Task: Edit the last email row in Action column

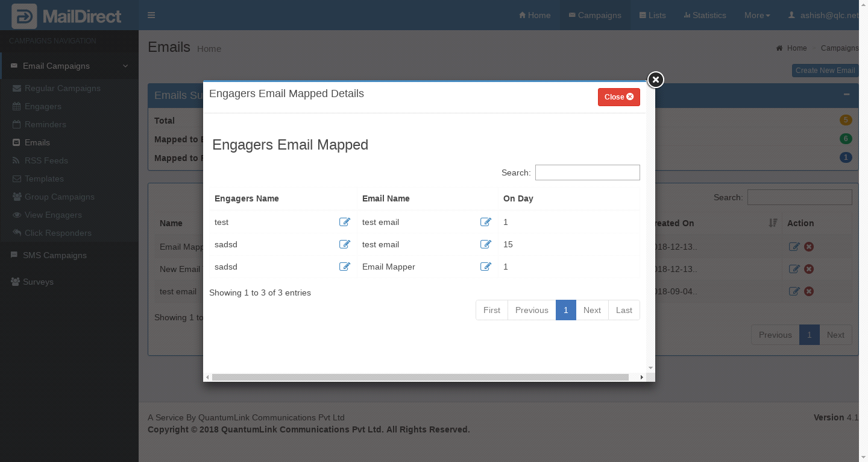Action: (x=794, y=291)
